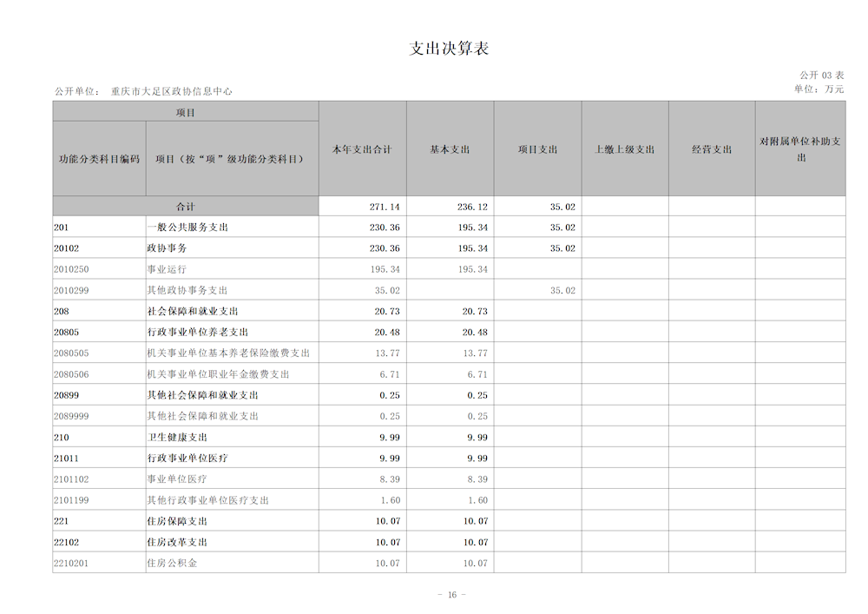868x614 pixels.
Task: Click the row name 卫生健康支出
Action: coord(177,438)
